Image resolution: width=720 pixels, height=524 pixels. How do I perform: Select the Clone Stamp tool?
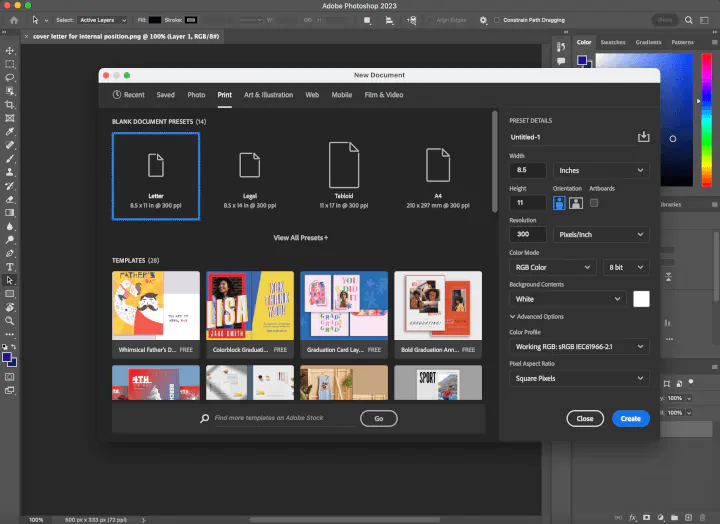(x=10, y=172)
